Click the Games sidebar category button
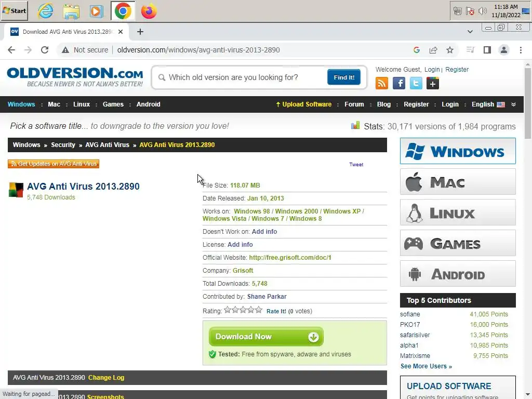 tap(458, 243)
